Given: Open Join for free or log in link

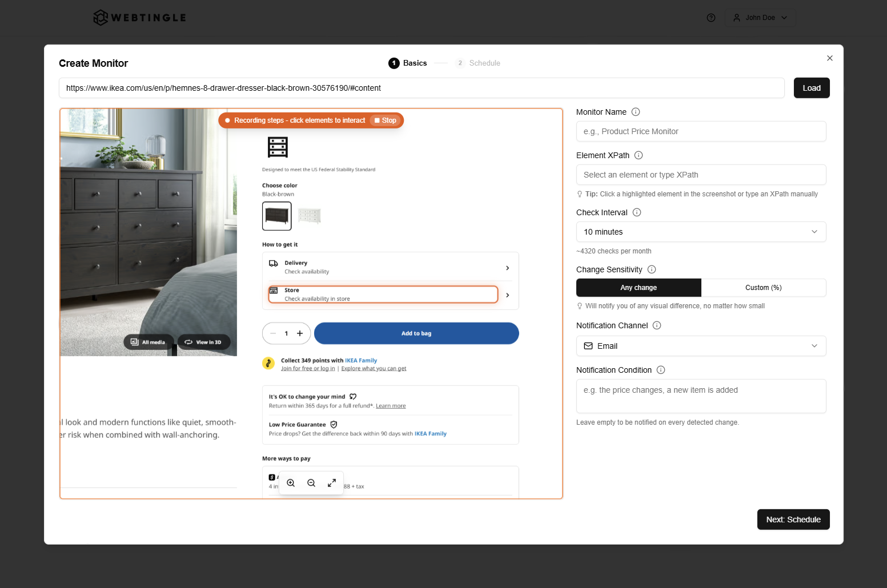Looking at the screenshot, I should [308, 369].
